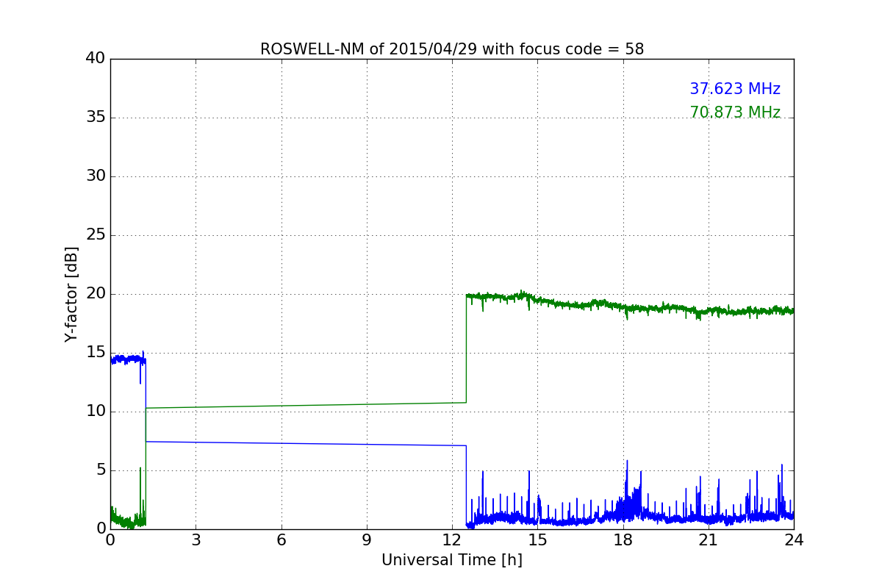Click x-axis tick label 3
This screenshot has height=588, width=882.
196,539
